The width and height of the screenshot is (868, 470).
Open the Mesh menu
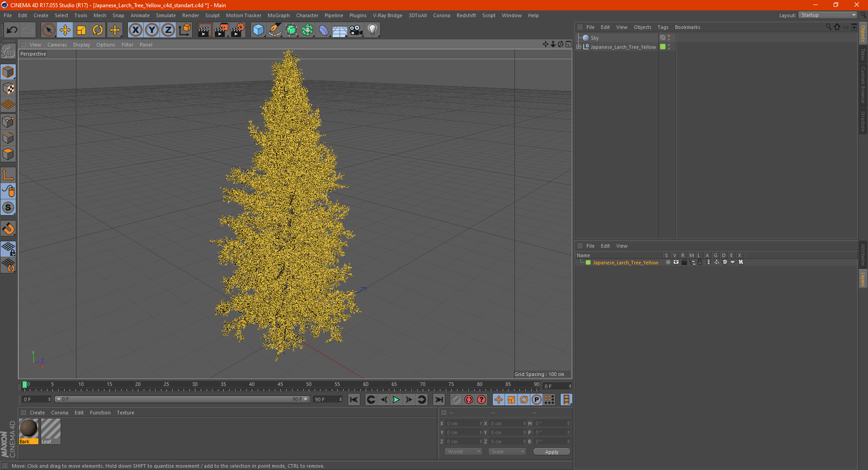click(x=100, y=15)
